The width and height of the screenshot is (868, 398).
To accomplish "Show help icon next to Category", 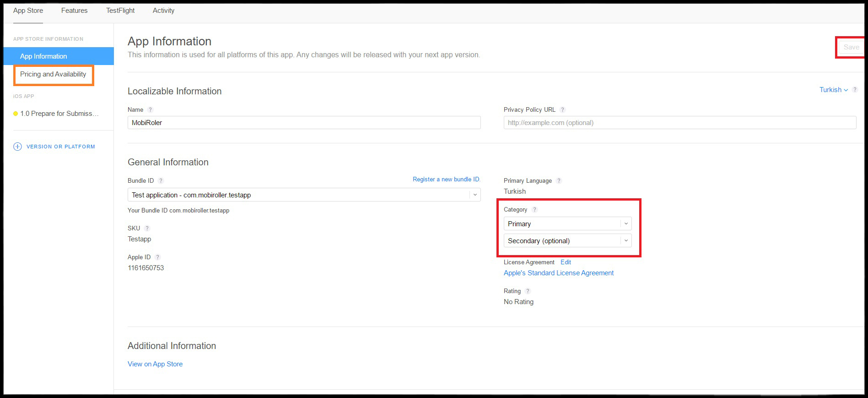I will (x=534, y=210).
